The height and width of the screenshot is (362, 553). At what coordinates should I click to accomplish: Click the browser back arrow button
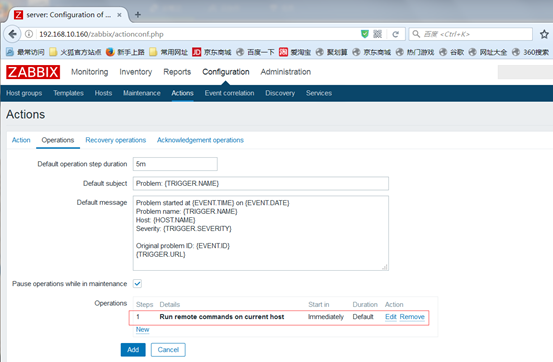[12, 34]
